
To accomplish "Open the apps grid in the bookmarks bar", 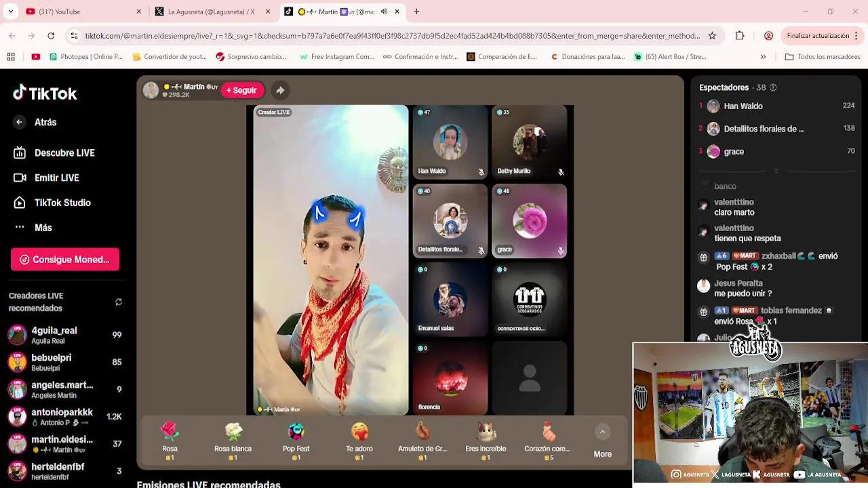I will 11,57.
